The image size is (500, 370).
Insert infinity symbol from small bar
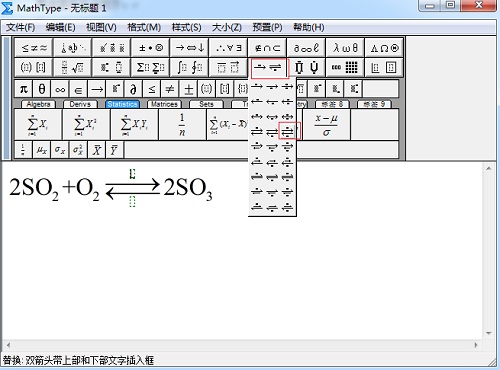(60, 89)
